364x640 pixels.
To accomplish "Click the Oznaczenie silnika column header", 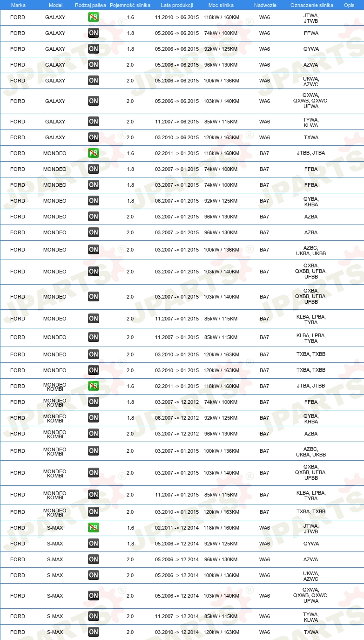I will click(x=312, y=5).
